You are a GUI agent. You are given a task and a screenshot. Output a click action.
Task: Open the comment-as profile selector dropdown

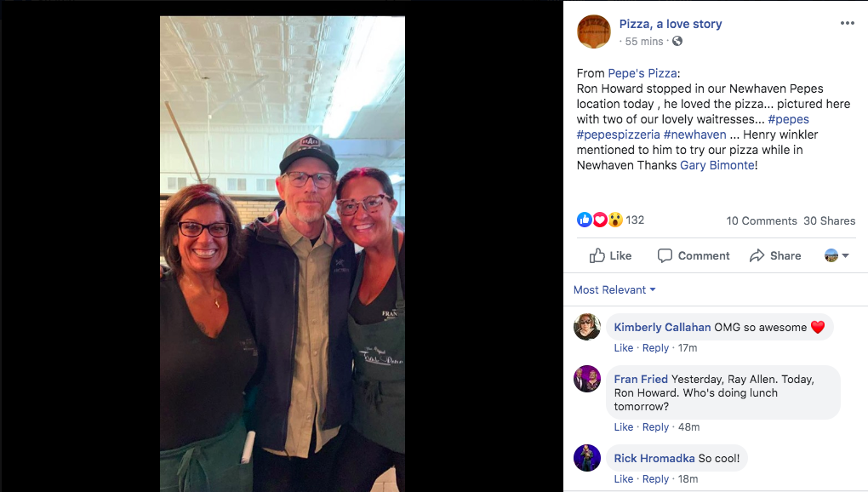tap(837, 255)
